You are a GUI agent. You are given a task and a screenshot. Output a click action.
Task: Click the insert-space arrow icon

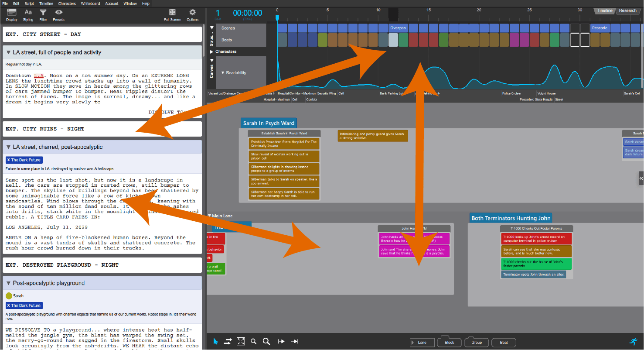281,341
